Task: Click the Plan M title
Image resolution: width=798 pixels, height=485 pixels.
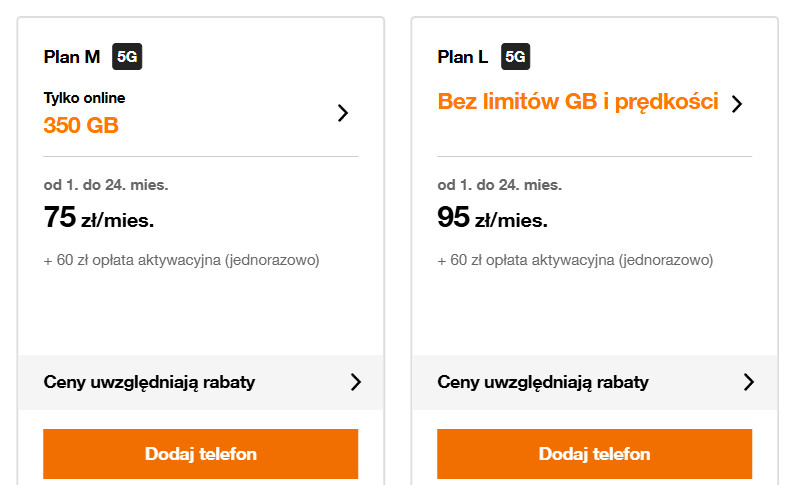Action: pos(72,57)
